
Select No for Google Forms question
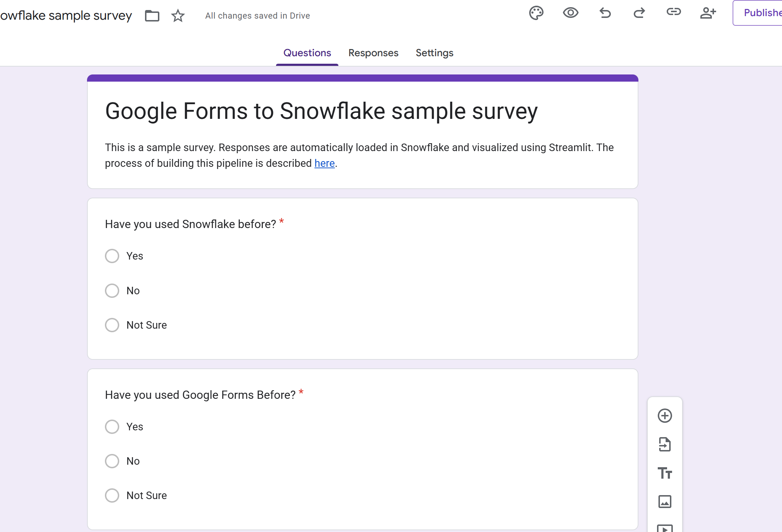click(112, 461)
